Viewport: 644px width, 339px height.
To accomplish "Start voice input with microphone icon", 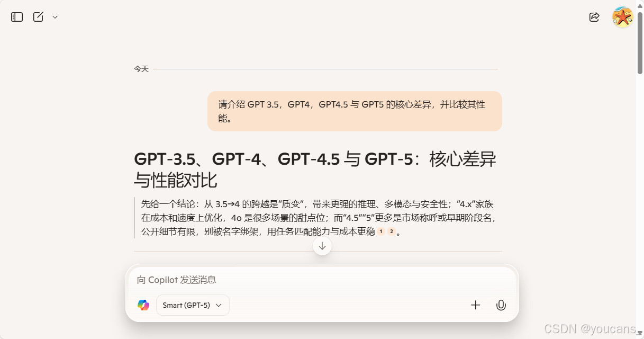I will click(501, 305).
